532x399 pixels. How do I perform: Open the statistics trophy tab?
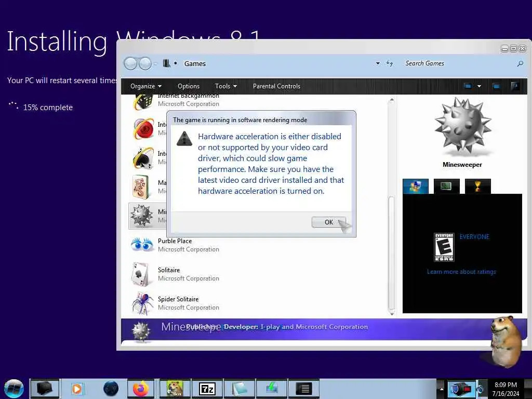478,187
